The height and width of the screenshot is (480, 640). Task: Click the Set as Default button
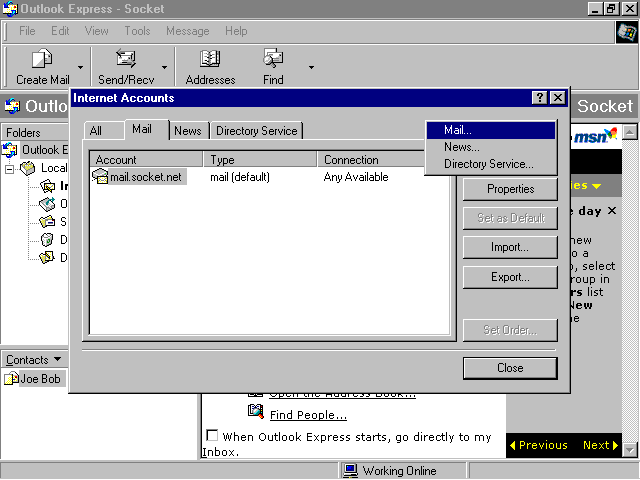[510, 218]
